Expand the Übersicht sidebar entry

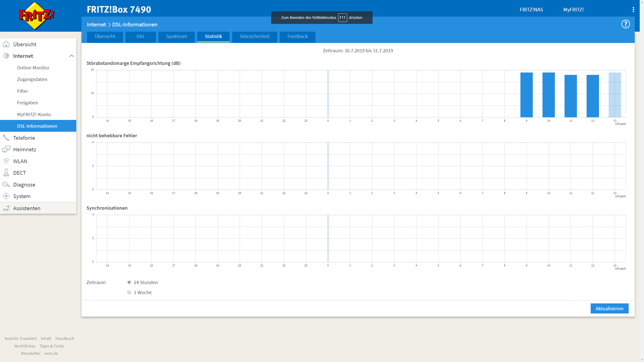click(24, 44)
